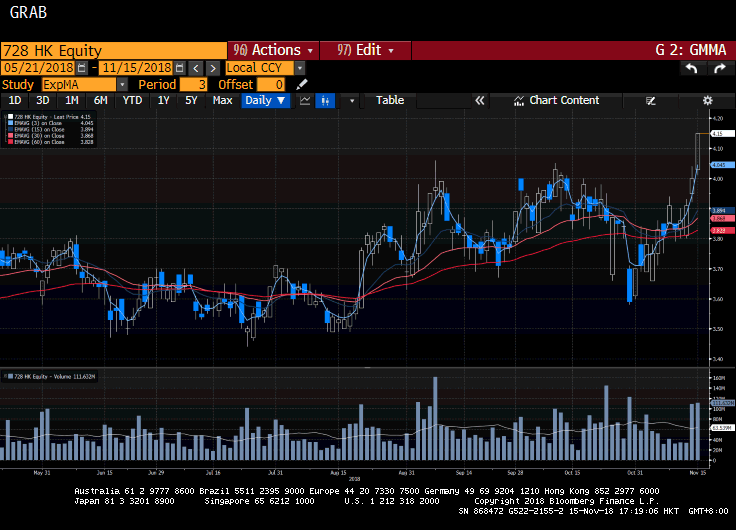The image size is (736, 530).
Task: Click the ExpMA study field
Action: point(79,84)
